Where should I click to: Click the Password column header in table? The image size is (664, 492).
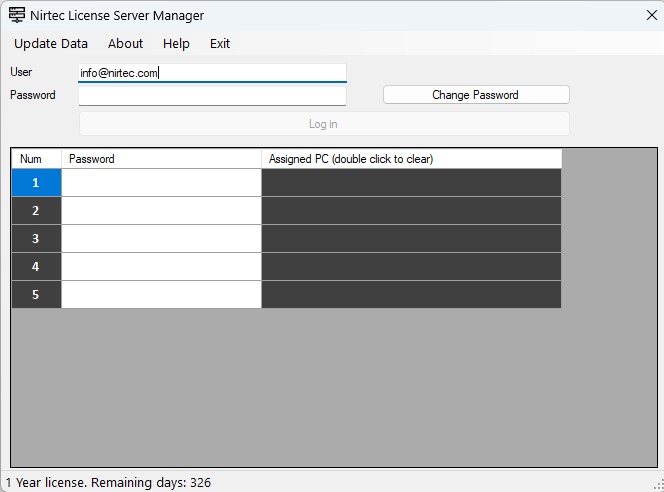pos(161,159)
